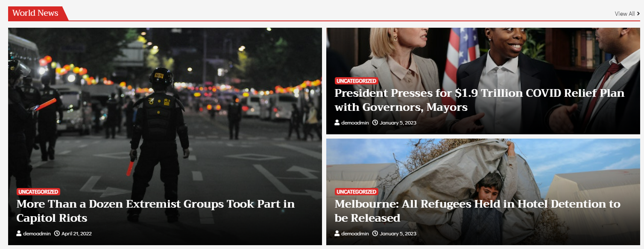Click the user icon beside demoadmin on the Capitol Riots article
The image size is (644, 249).
point(19,234)
